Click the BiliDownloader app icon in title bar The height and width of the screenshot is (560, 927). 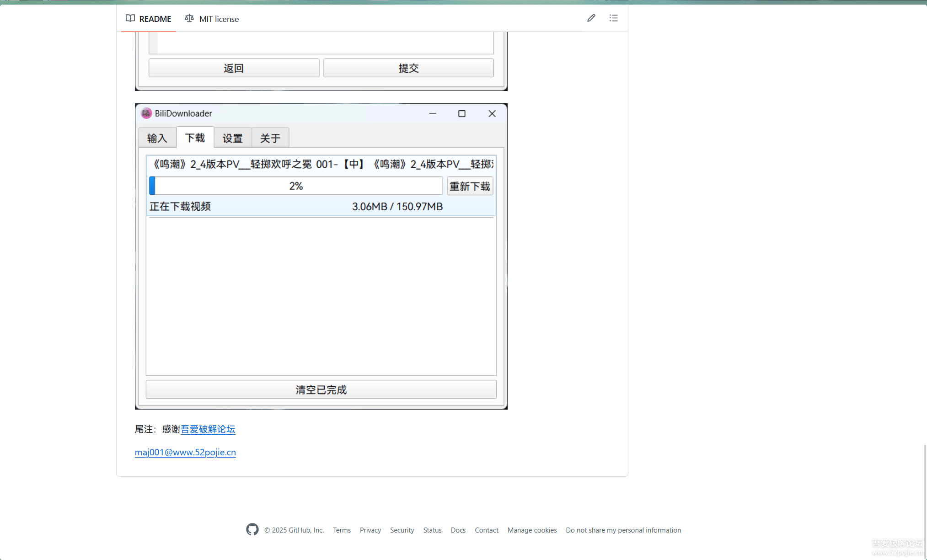click(x=146, y=113)
